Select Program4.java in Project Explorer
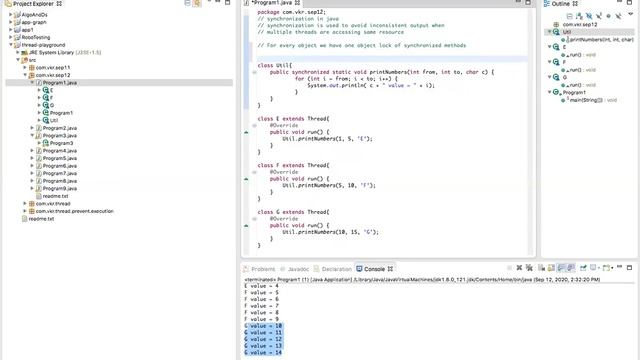 pos(60,151)
